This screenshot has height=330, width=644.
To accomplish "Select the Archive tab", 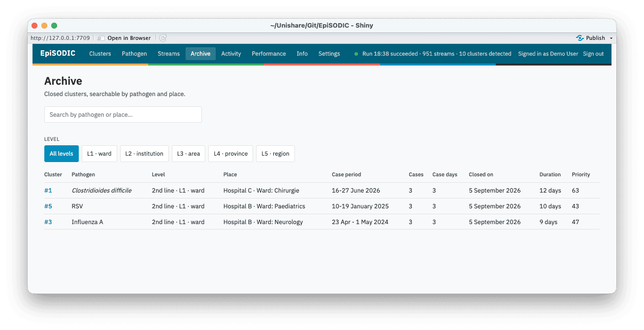I will click(x=200, y=54).
